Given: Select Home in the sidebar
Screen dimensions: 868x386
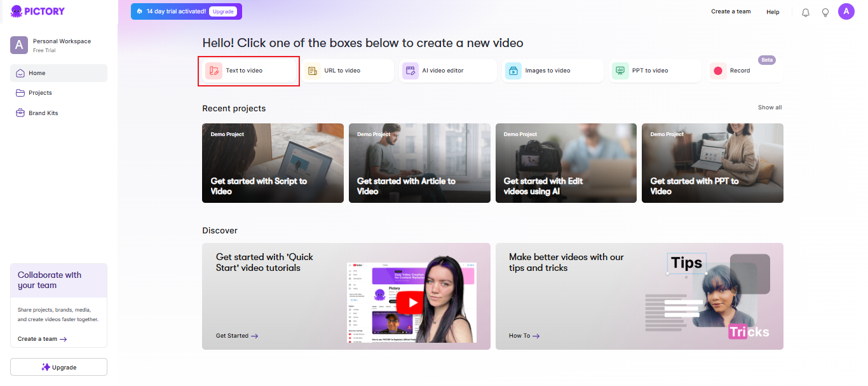Looking at the screenshot, I should pos(58,73).
